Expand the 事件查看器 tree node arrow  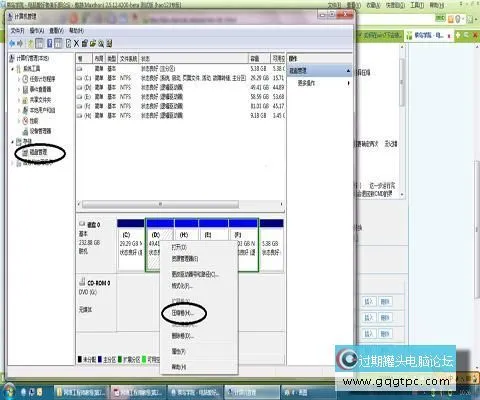coord(18,90)
